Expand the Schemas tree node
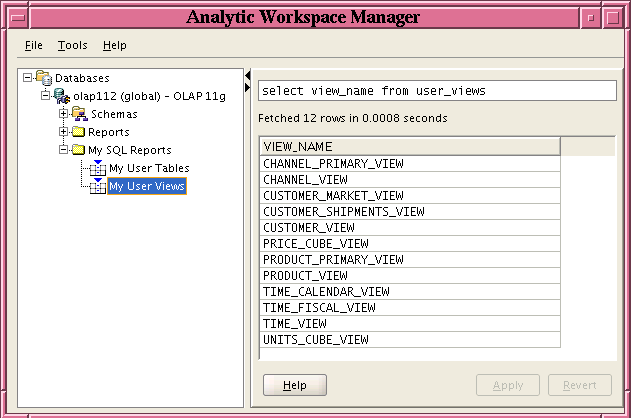 coord(64,114)
